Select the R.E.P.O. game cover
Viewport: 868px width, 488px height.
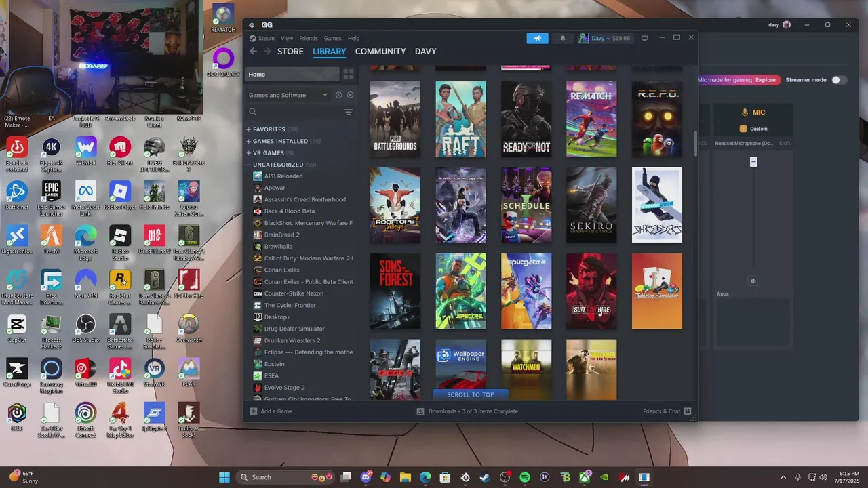(x=657, y=119)
